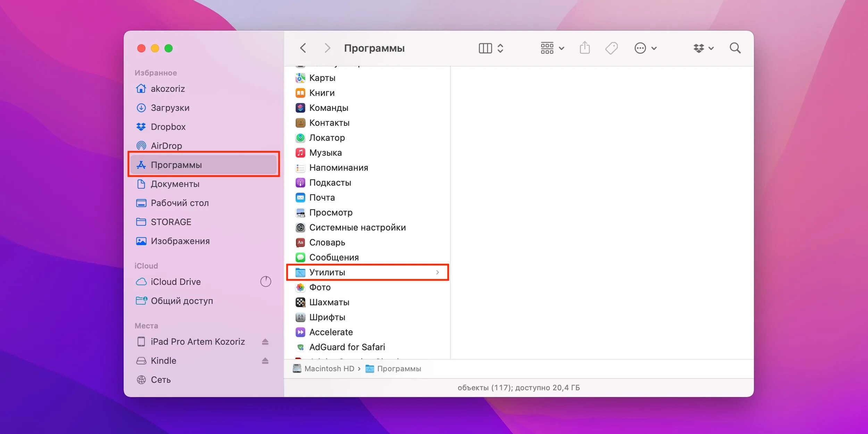
Task: Click the iCloud Drive storage indicator
Action: click(x=266, y=282)
